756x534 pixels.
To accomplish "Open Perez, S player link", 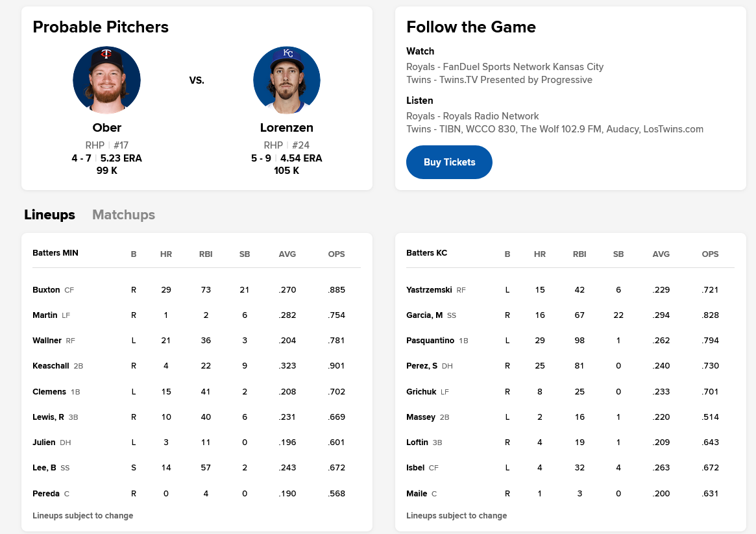I will tap(422, 366).
